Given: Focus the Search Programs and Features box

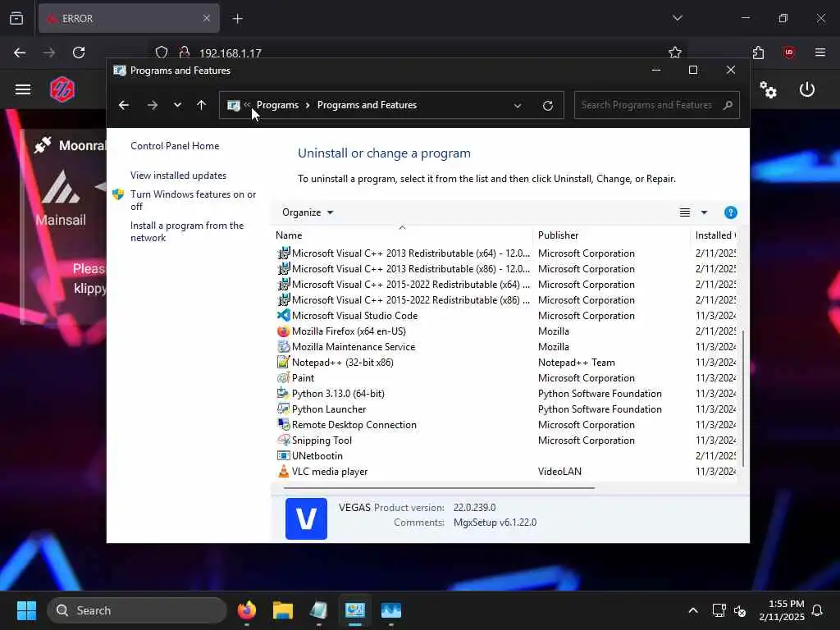Looking at the screenshot, I should 657,105.
